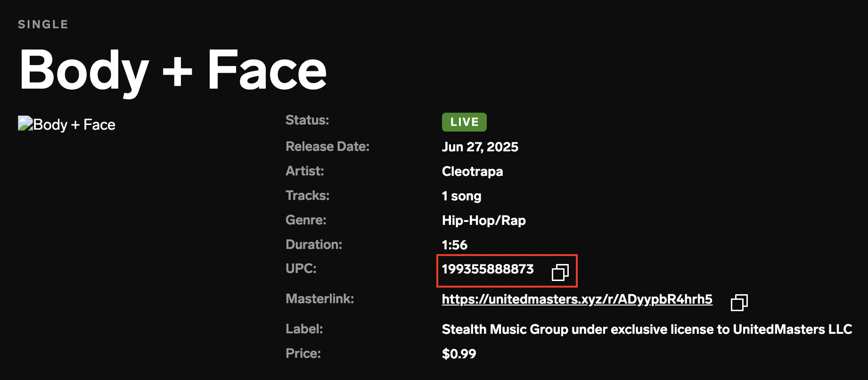Click the Stealth Music Group label text
This screenshot has width=868, height=380.
coord(647,329)
